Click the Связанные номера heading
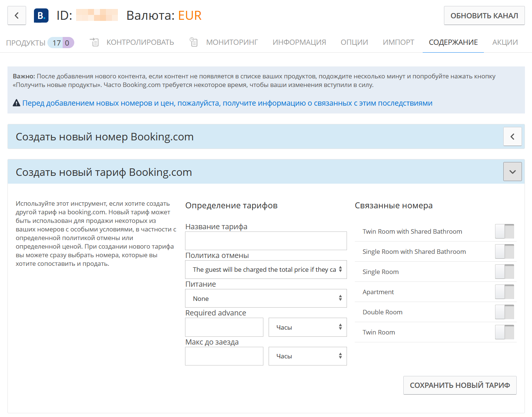This screenshot has height=417, width=532. (394, 205)
